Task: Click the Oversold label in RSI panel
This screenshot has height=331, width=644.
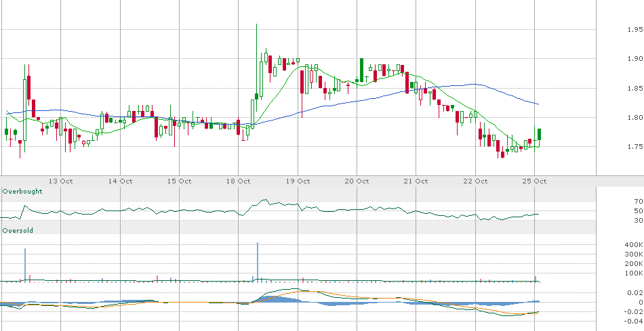Action: click(18, 231)
